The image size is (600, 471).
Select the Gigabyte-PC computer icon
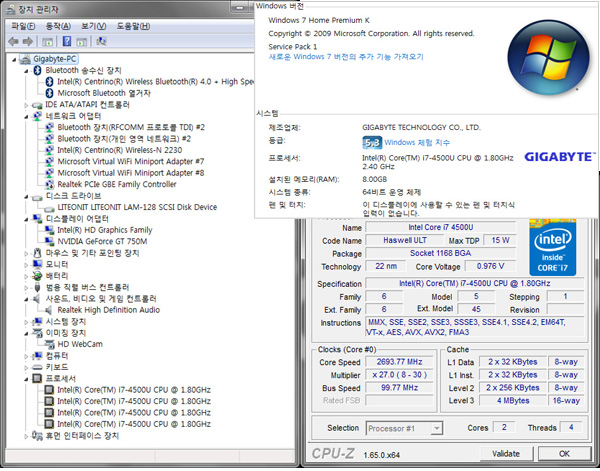click(x=25, y=59)
